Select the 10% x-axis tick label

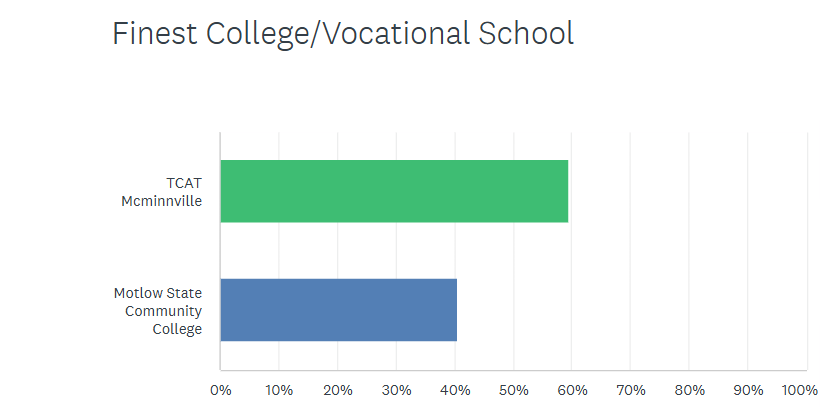[279, 389]
